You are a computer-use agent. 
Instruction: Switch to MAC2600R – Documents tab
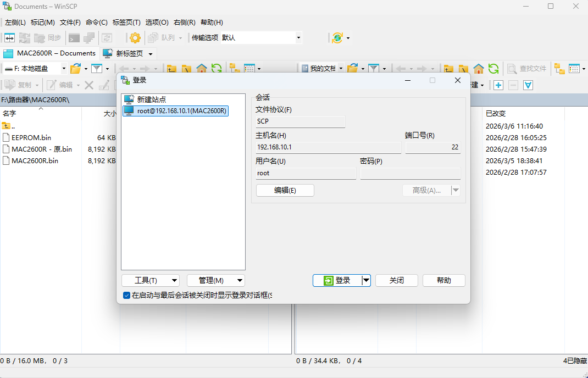click(50, 53)
